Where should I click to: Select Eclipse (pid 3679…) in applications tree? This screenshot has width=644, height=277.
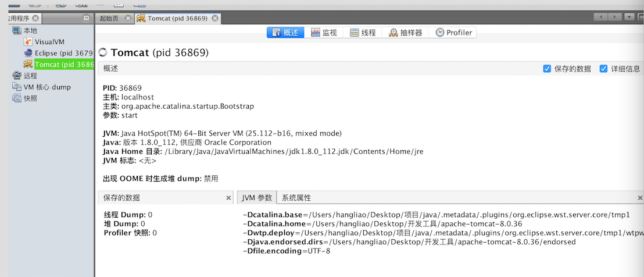coord(64,53)
